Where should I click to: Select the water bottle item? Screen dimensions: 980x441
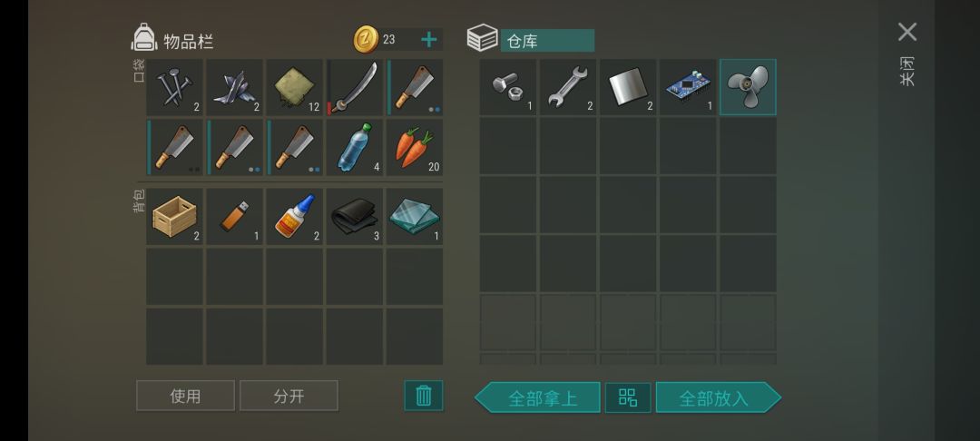coord(355,147)
